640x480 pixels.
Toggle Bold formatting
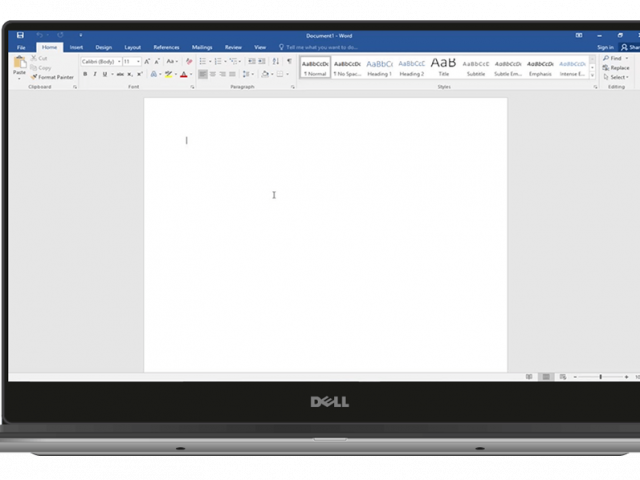85,74
